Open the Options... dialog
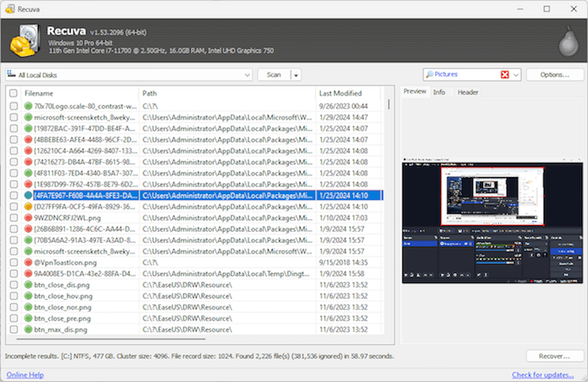This screenshot has width=588, height=382. pyautogui.click(x=554, y=75)
